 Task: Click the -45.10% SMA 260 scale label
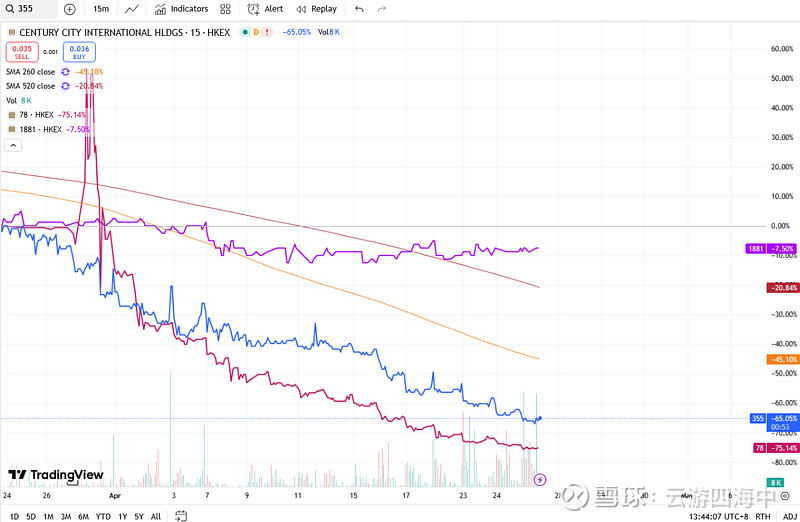click(x=783, y=359)
